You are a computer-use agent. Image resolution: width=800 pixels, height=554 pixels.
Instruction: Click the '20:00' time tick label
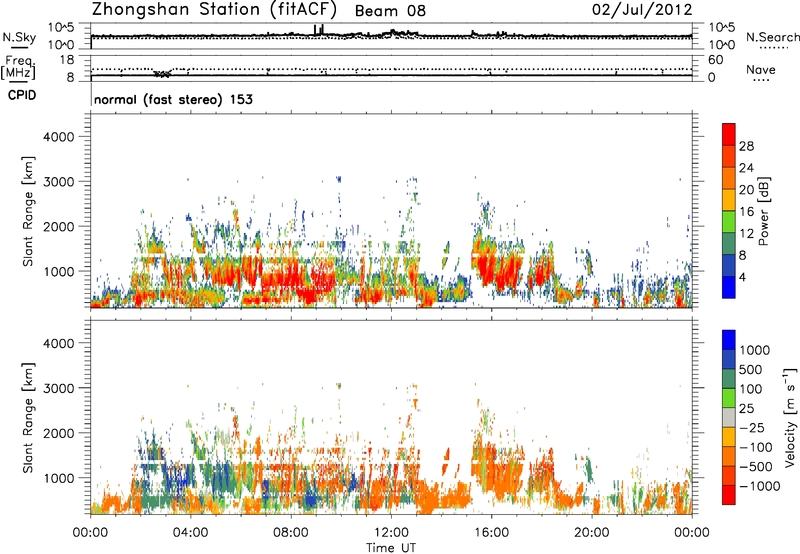(x=592, y=533)
